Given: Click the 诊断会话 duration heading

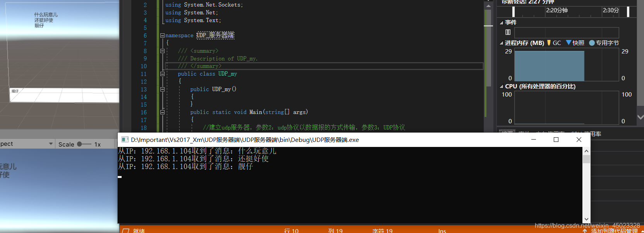Looking at the screenshot, I should pos(528,2).
